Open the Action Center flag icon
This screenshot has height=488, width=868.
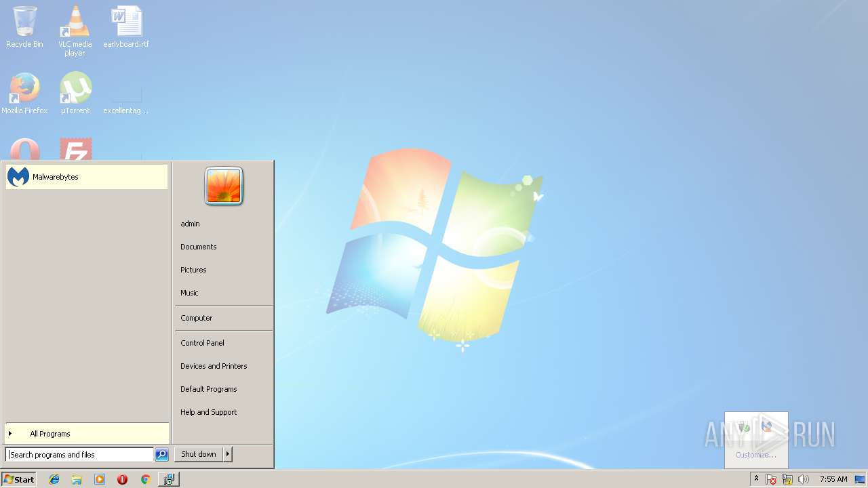pyautogui.click(x=771, y=479)
